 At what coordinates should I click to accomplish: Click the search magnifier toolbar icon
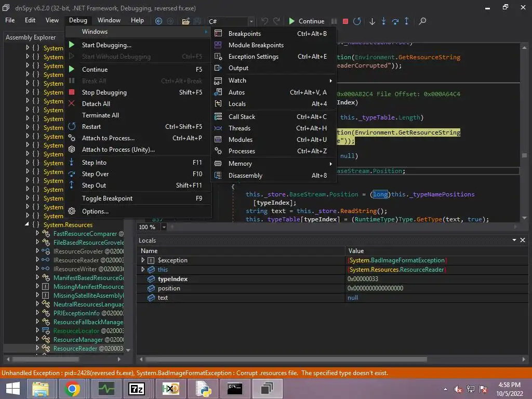pos(422,21)
